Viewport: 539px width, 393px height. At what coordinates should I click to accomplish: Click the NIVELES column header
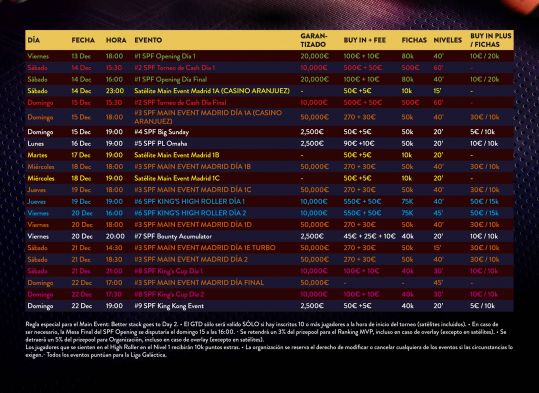pos(447,40)
